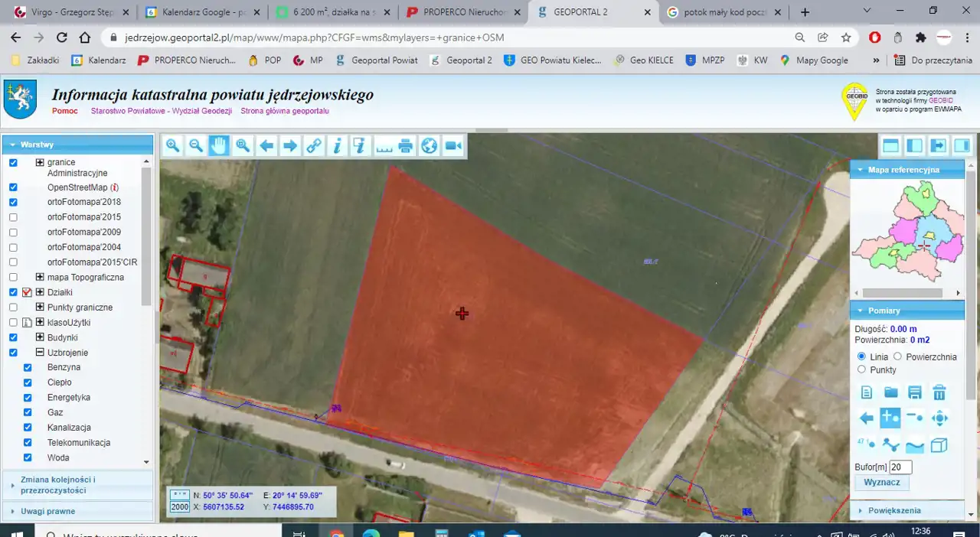Select the Powierzchnia radio button

tap(897, 357)
